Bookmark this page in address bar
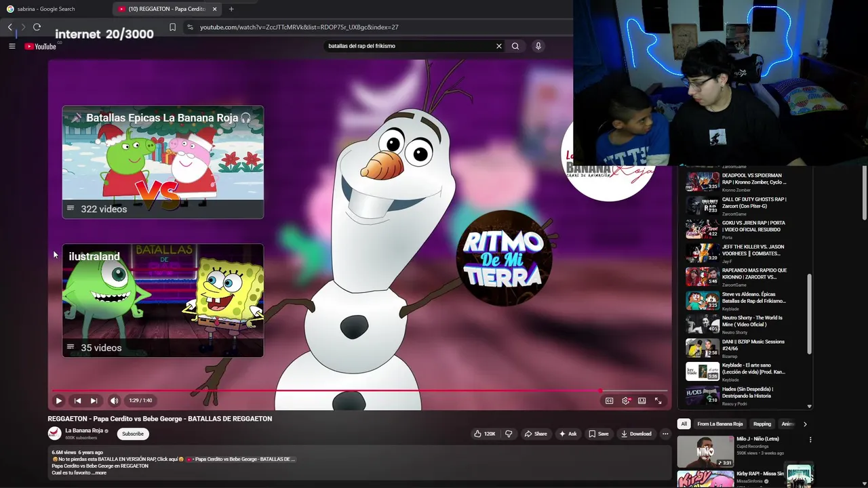Screen dimensions: 868x488 [172, 27]
